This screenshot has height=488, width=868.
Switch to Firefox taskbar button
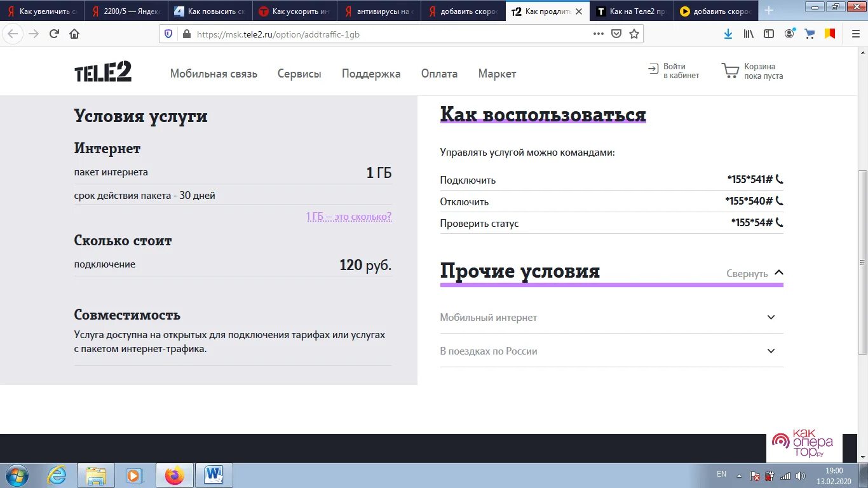174,475
